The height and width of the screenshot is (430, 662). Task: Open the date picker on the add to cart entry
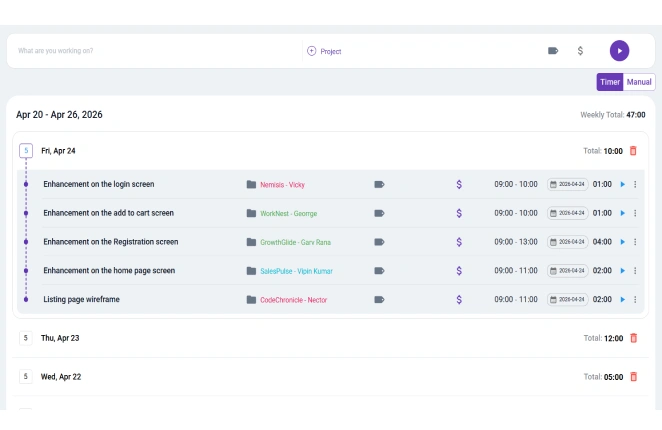point(567,213)
